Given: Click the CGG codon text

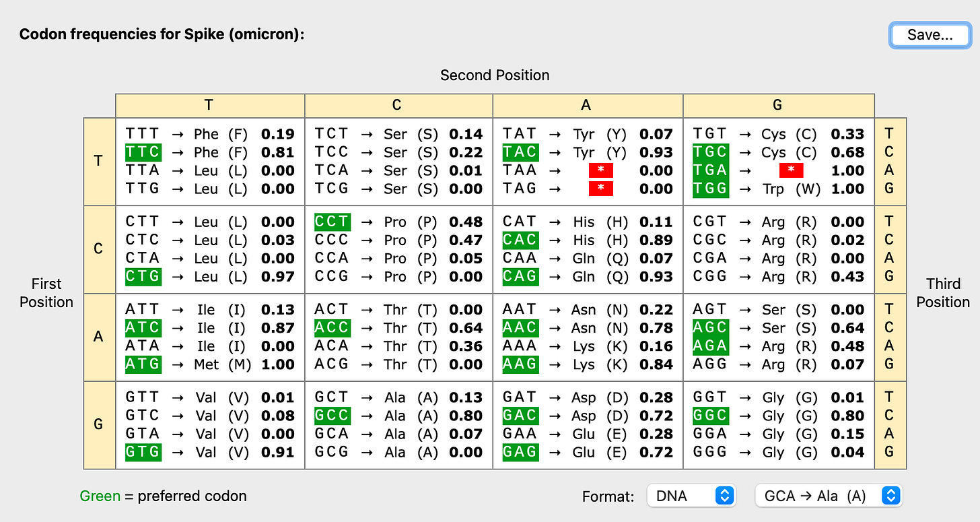Looking at the screenshot, I should (x=709, y=276).
